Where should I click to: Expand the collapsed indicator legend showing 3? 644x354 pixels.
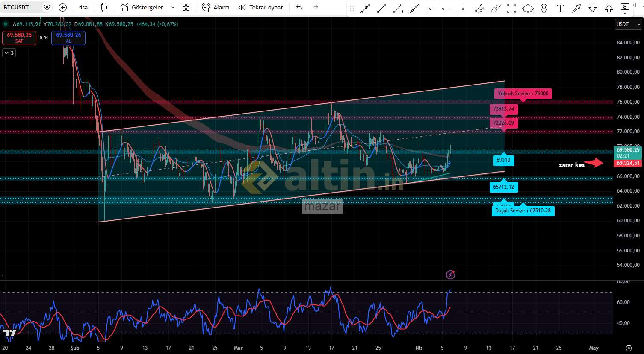tap(9, 53)
